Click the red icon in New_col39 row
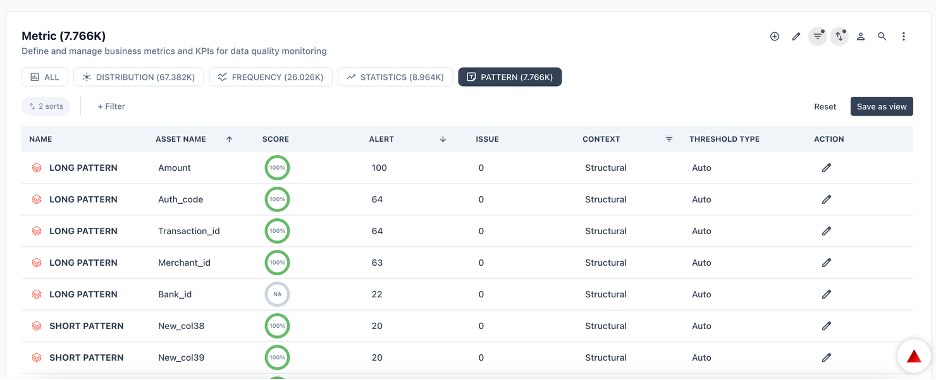This screenshot has width=936, height=380. pos(36,357)
